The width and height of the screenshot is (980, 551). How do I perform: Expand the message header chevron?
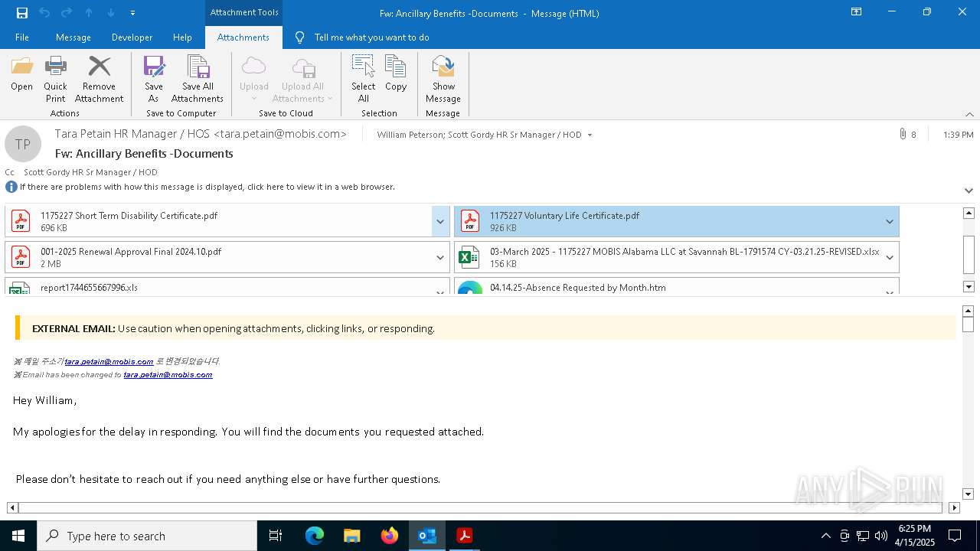969,190
